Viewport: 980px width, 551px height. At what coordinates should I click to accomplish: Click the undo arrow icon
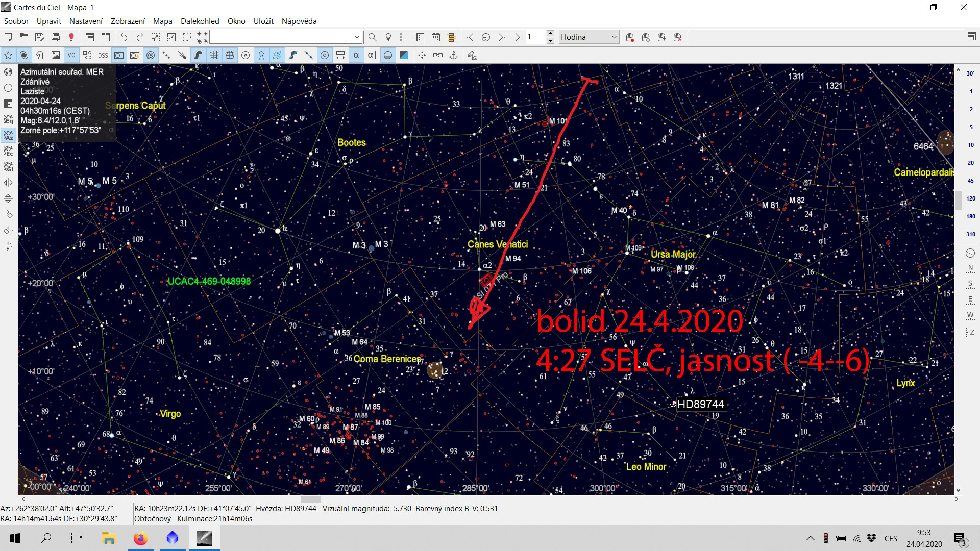point(124,37)
